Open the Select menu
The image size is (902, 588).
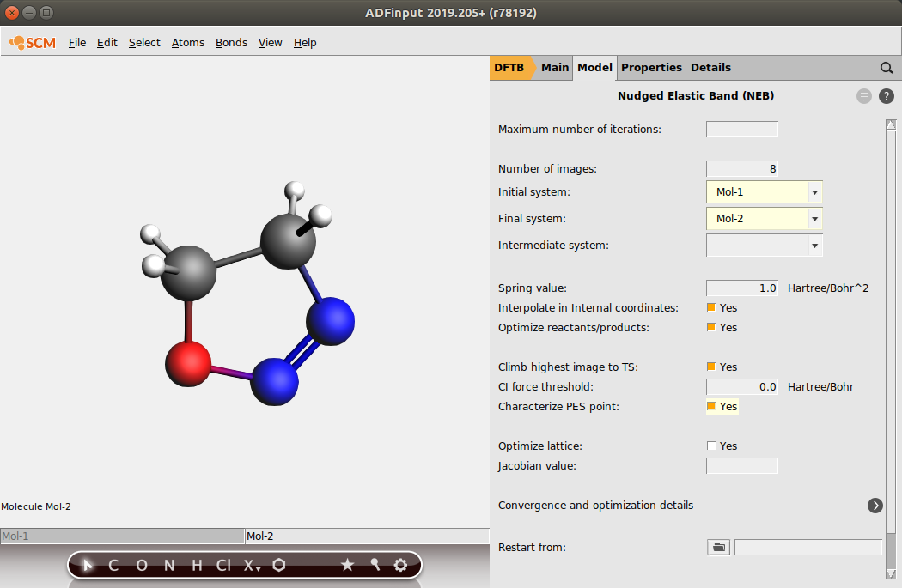[x=144, y=43]
